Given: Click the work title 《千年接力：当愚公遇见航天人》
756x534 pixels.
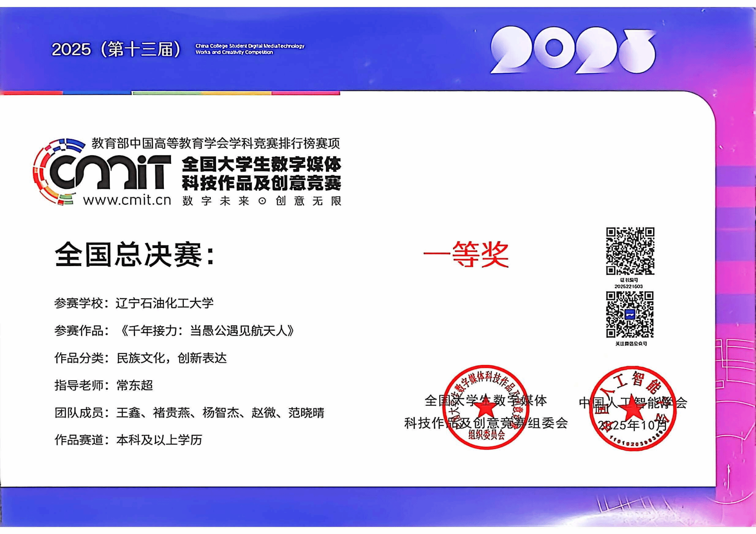Looking at the screenshot, I should point(207,331).
